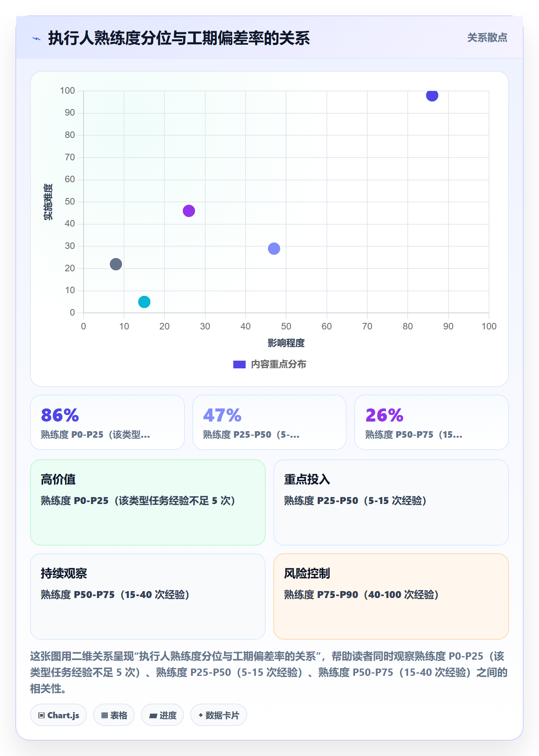Select the purple scatter point on the chart

tap(189, 211)
